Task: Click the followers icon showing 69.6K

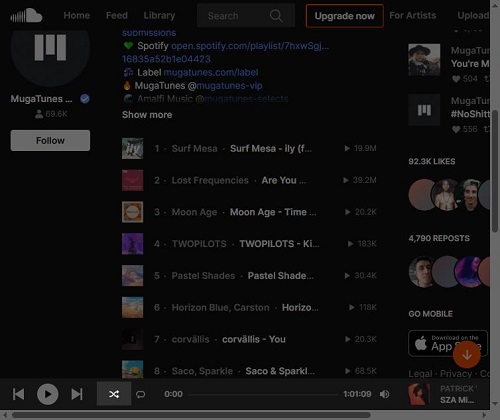Action: pos(39,114)
